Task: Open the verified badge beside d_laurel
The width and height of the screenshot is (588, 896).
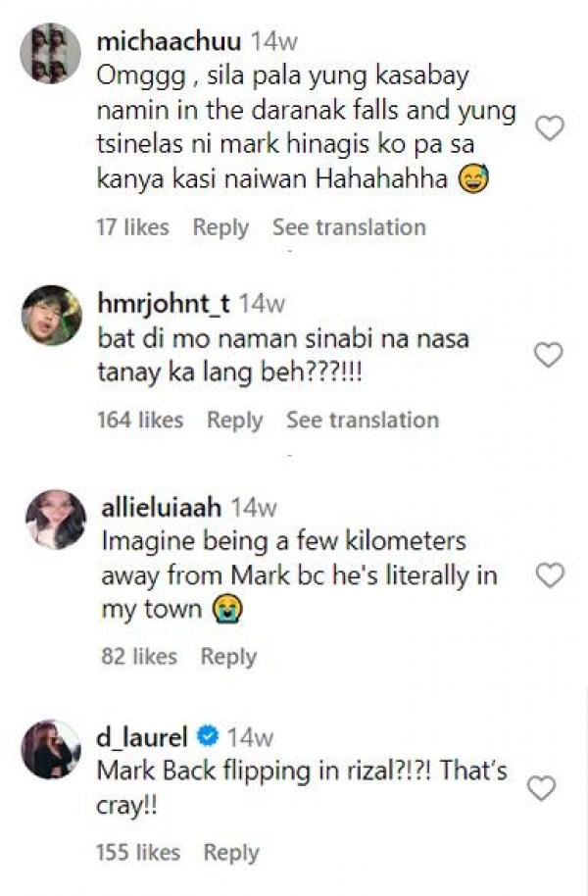Action: (x=208, y=735)
